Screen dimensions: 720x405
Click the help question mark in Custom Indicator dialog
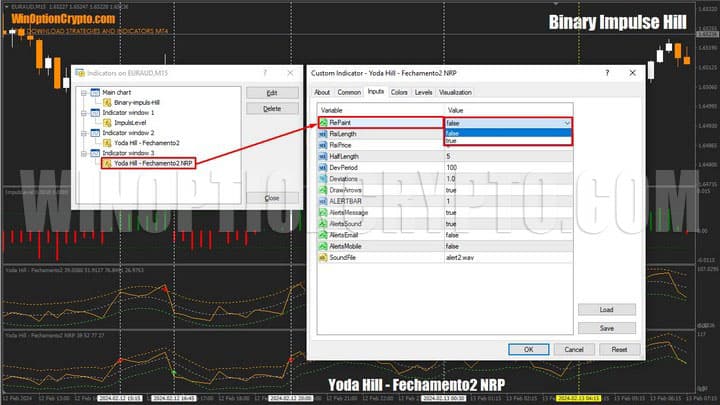pos(607,73)
